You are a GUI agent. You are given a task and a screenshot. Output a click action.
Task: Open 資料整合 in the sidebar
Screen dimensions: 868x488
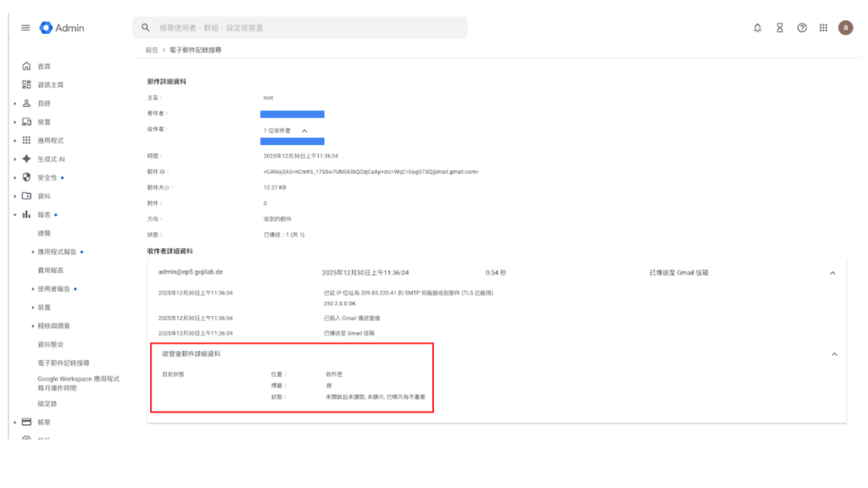coord(50,345)
